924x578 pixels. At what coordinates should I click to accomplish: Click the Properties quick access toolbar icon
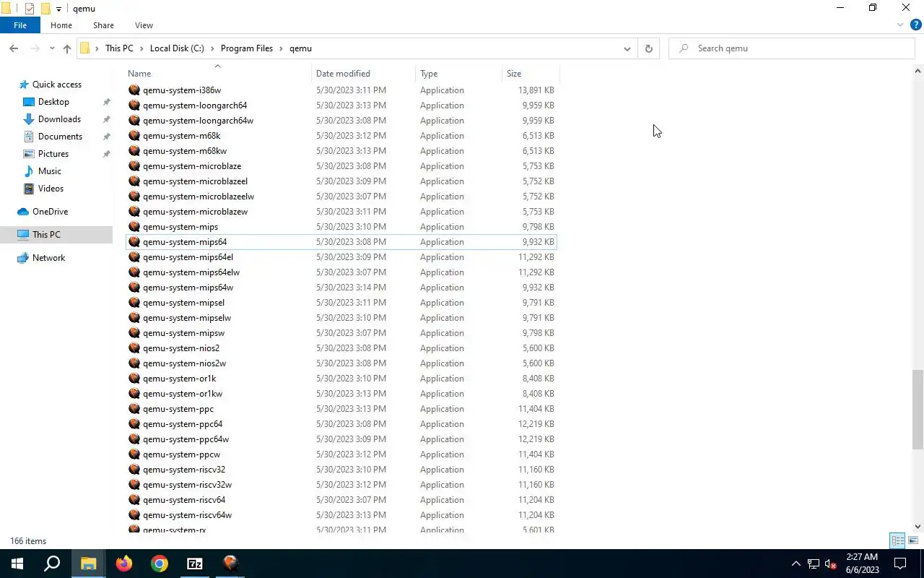coord(29,9)
